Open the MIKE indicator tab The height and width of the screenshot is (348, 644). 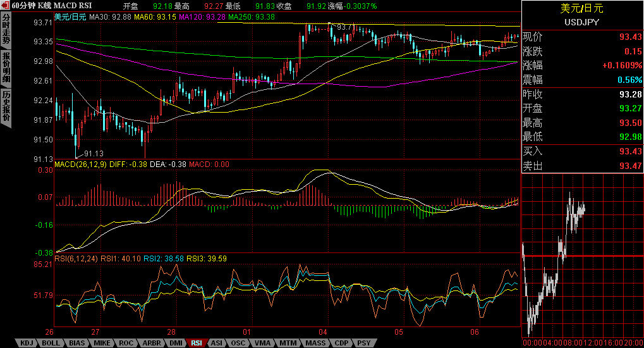102,343
